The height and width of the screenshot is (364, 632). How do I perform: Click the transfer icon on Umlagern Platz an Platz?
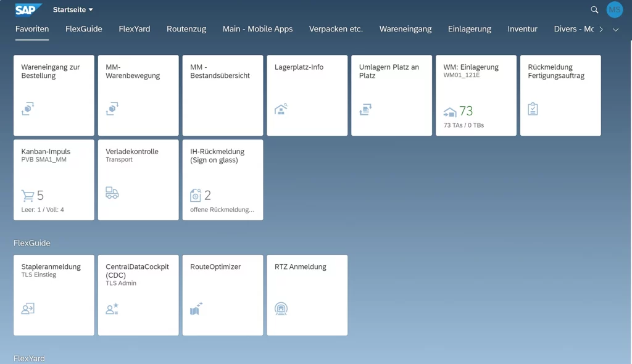[365, 109]
